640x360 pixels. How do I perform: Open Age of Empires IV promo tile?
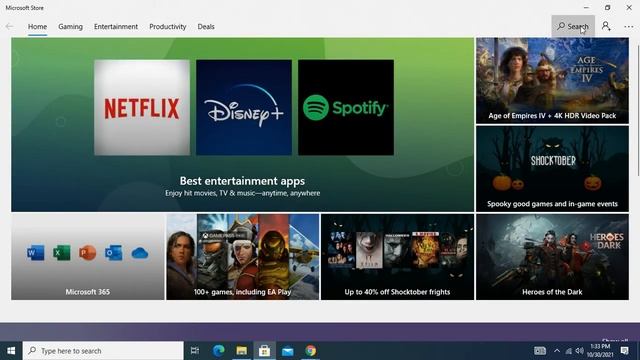552,81
